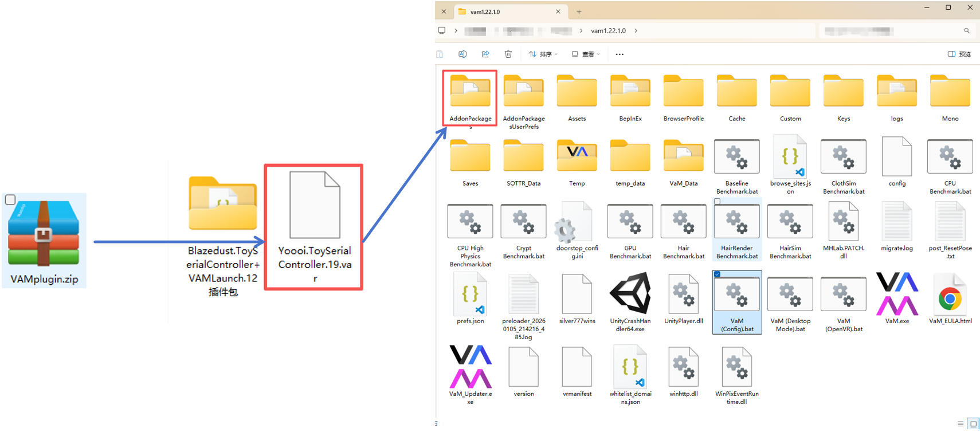Select the VAMplugin.zip archive
The width and height of the screenshot is (980, 432).
click(x=44, y=241)
